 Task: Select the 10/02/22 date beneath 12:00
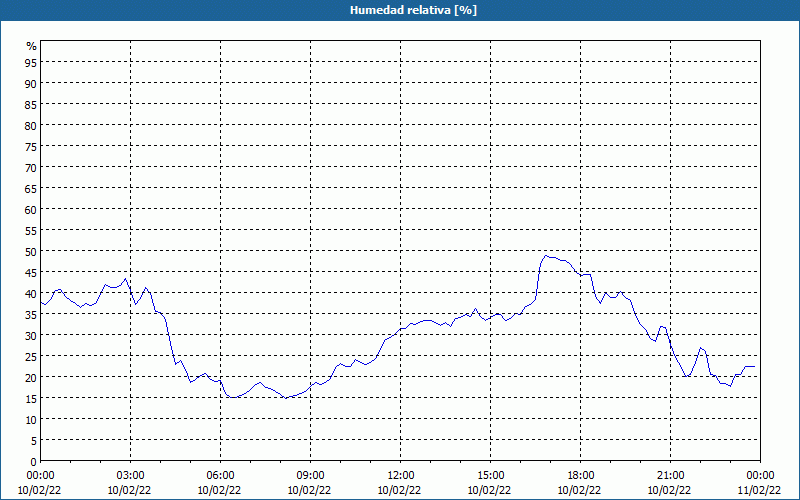click(399, 490)
